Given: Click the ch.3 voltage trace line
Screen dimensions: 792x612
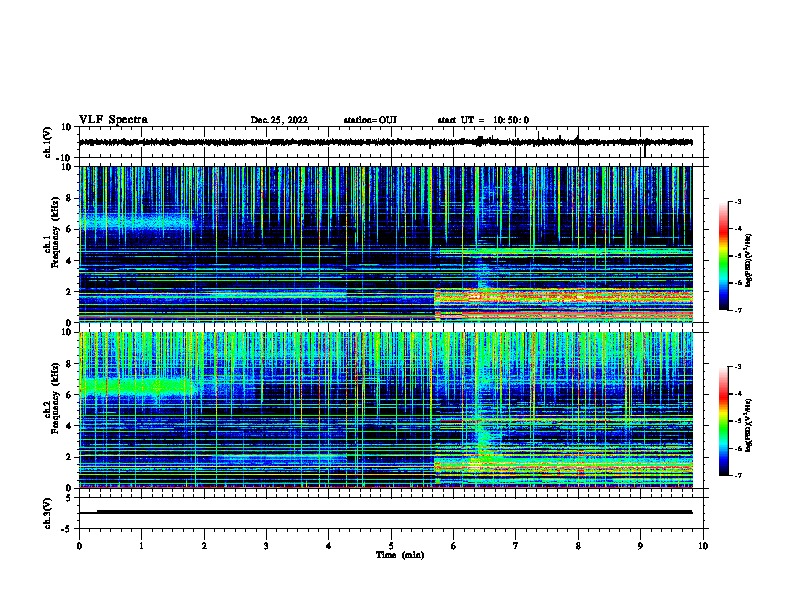Looking at the screenshot, I should [x=385, y=512].
